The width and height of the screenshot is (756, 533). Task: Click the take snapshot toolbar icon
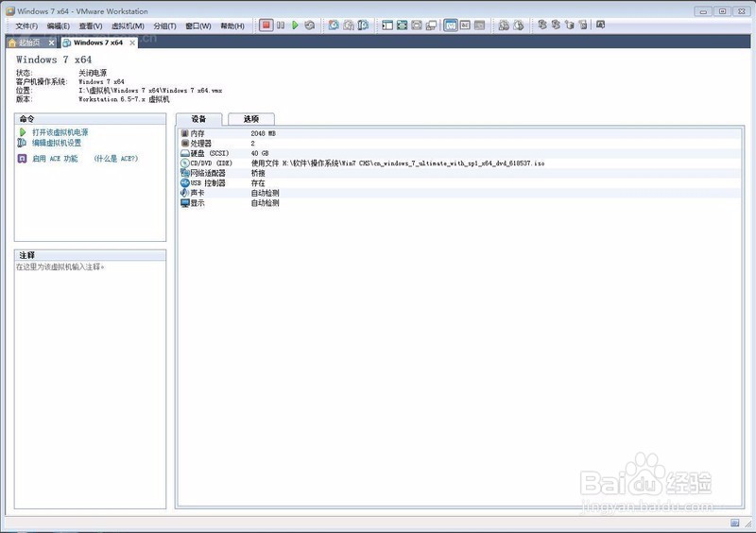tap(334, 26)
